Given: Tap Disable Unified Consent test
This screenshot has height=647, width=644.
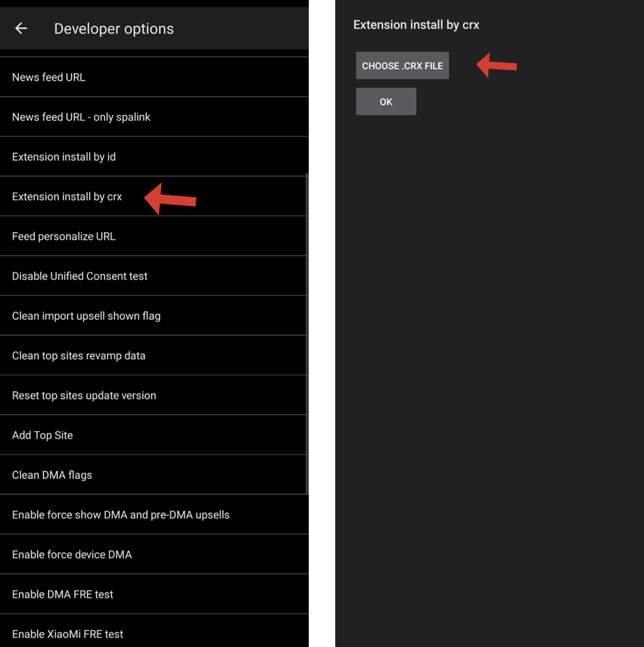Looking at the screenshot, I should (154, 276).
